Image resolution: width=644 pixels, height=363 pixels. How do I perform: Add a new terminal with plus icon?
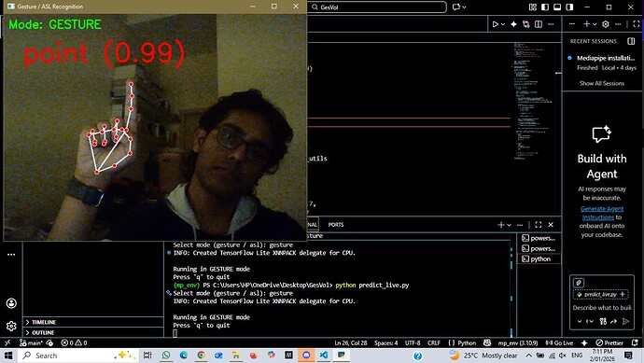tap(500, 225)
